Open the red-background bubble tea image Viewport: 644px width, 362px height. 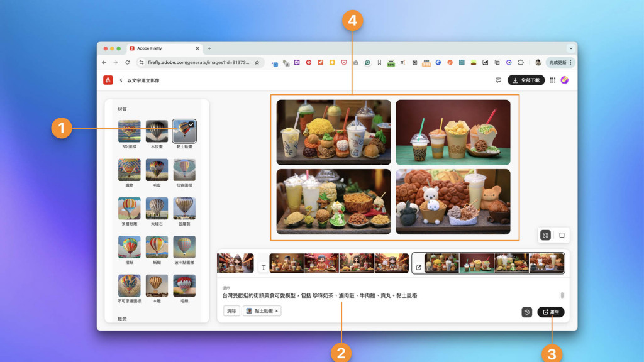(453, 132)
